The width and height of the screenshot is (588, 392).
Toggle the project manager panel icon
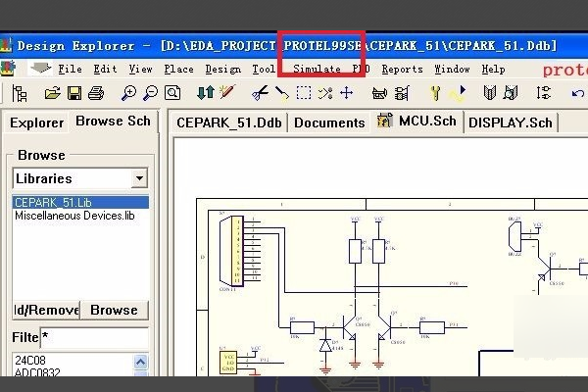[20, 93]
